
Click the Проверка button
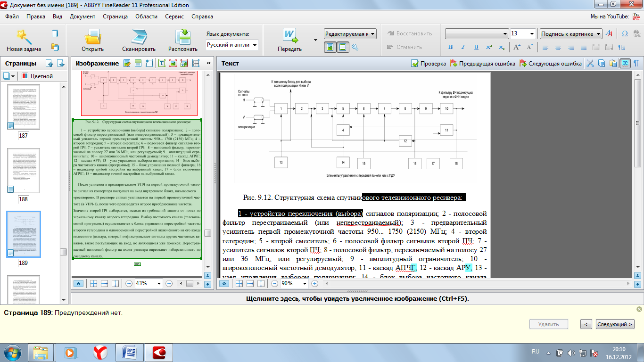[429, 63]
